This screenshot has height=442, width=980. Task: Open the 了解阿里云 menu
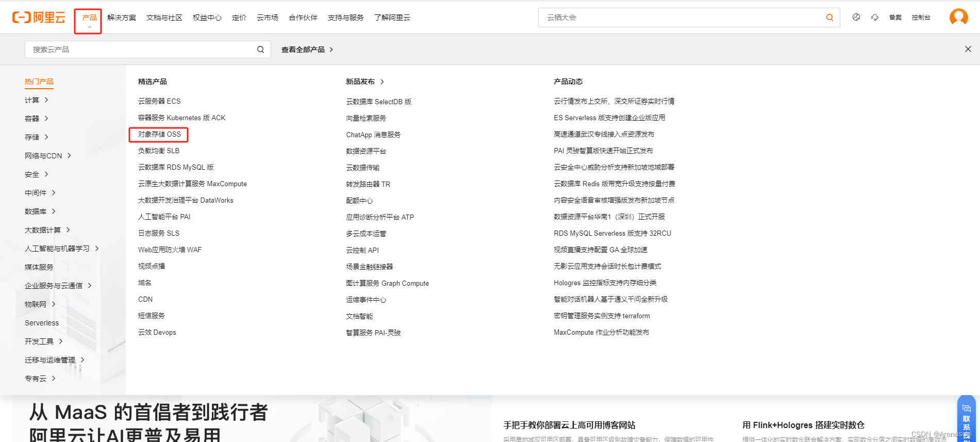click(392, 18)
